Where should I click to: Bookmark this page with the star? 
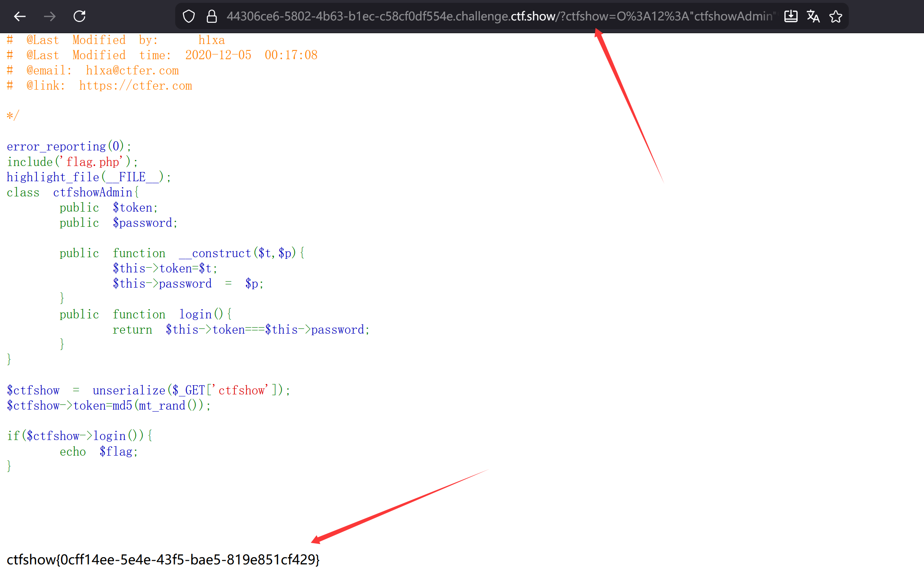(x=836, y=16)
